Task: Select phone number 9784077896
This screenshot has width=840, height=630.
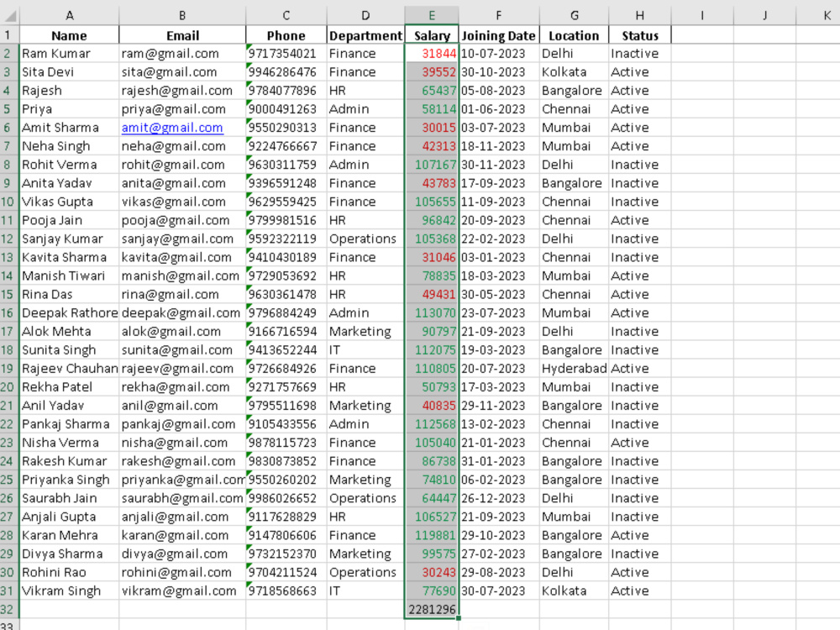Action: (x=286, y=91)
